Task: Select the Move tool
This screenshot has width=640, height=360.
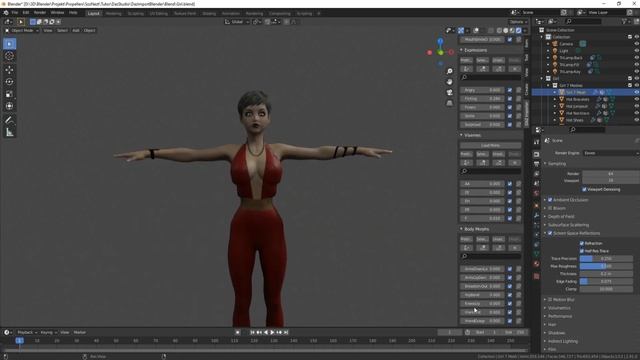Action: [x=9, y=70]
